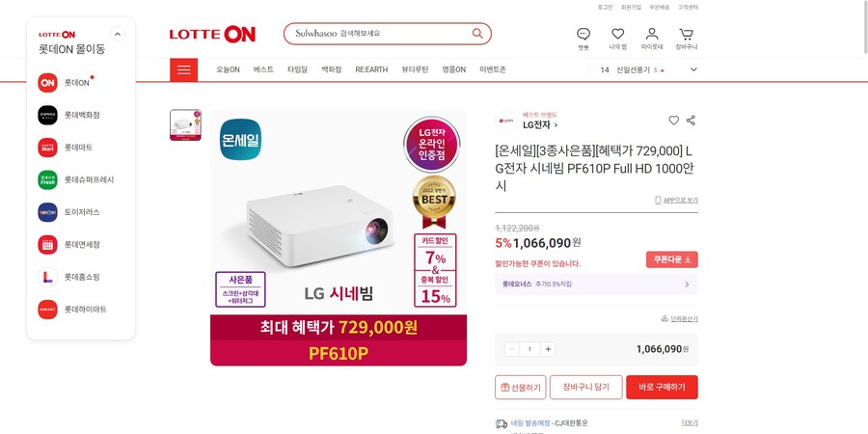Open the 베스트 menu tab

tap(263, 69)
